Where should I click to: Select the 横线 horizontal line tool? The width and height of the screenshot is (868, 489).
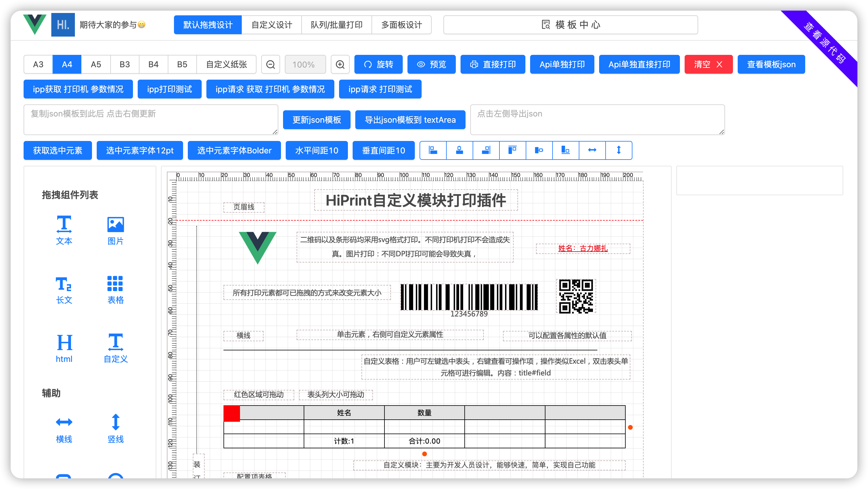click(x=64, y=429)
